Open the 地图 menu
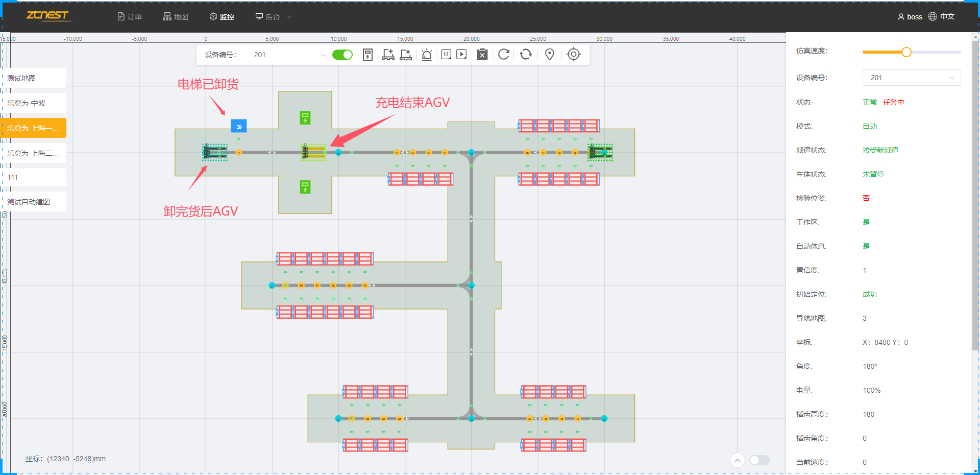 (176, 17)
